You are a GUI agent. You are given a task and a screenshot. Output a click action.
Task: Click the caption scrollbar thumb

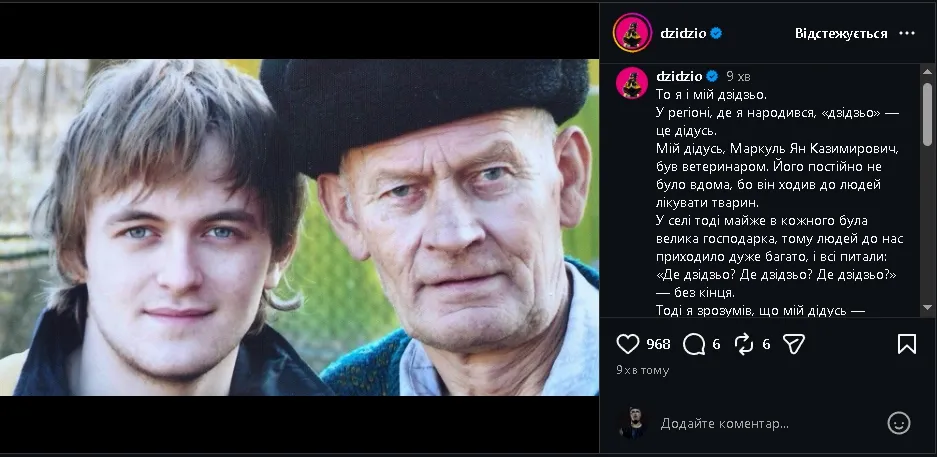(927, 114)
